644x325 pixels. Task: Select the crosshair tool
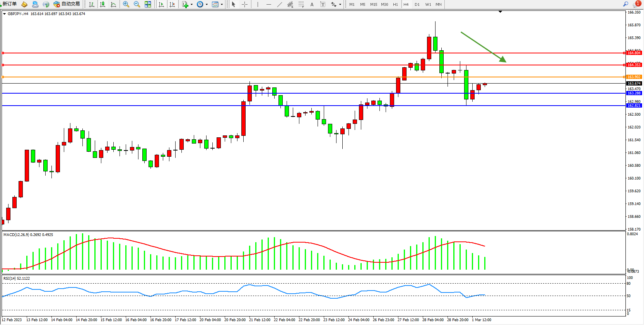244,4
